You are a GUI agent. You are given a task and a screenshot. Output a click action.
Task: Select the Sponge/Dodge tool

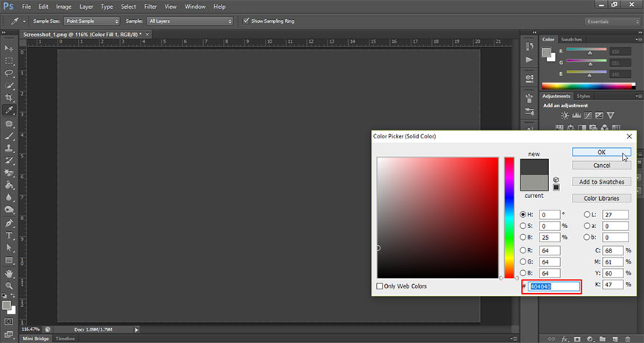pos(9,210)
